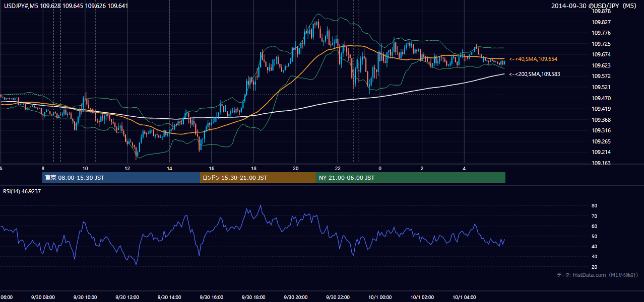Click the 2014-09-30 USD/JPY (M5) chart title
The height and width of the screenshot is (302, 644).
coord(595,6)
